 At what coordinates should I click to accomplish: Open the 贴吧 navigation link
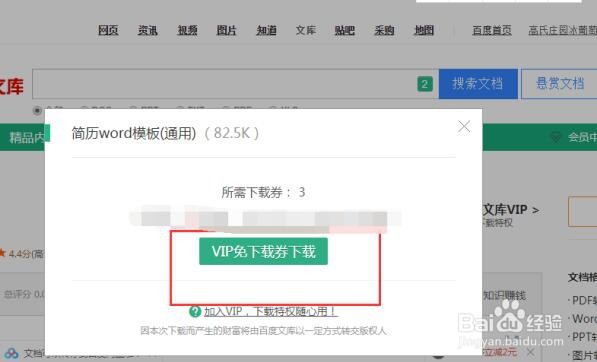tap(345, 30)
